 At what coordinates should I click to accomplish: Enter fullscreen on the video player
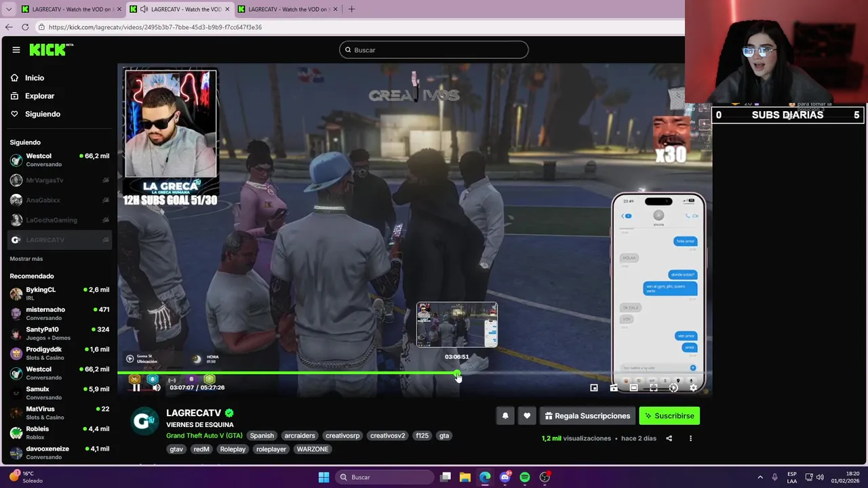[653, 388]
